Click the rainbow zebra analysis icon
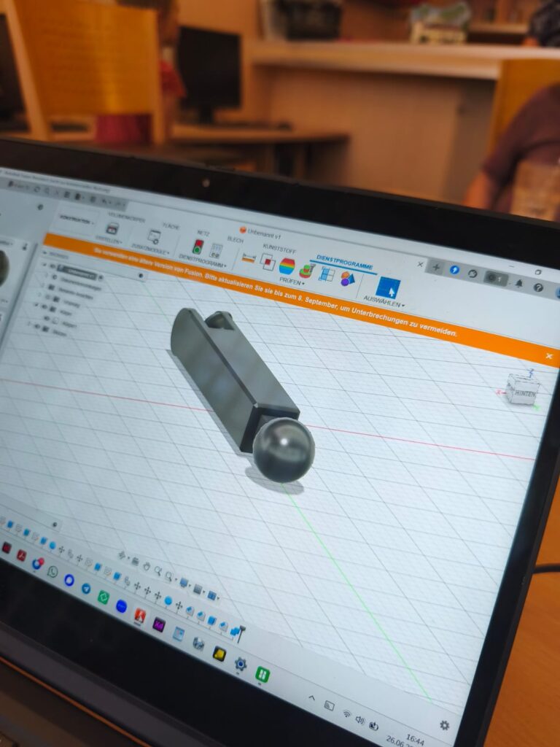The image size is (560, 747). pyautogui.click(x=287, y=266)
